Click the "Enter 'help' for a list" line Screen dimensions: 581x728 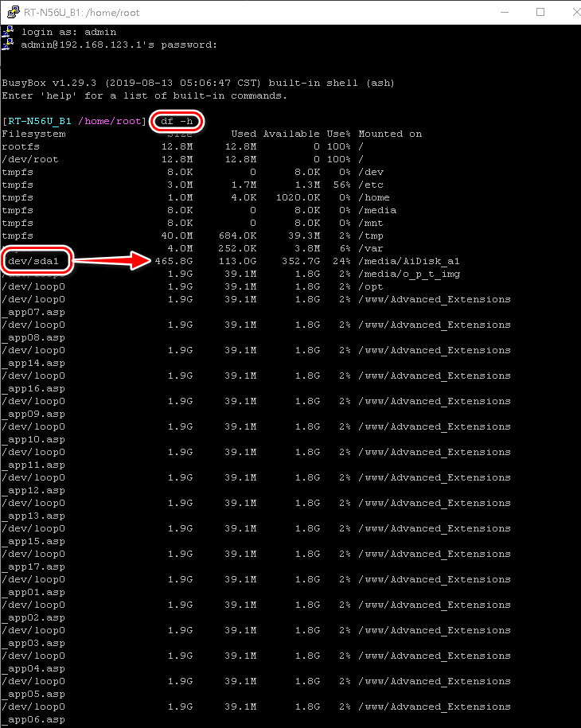click(x=144, y=95)
